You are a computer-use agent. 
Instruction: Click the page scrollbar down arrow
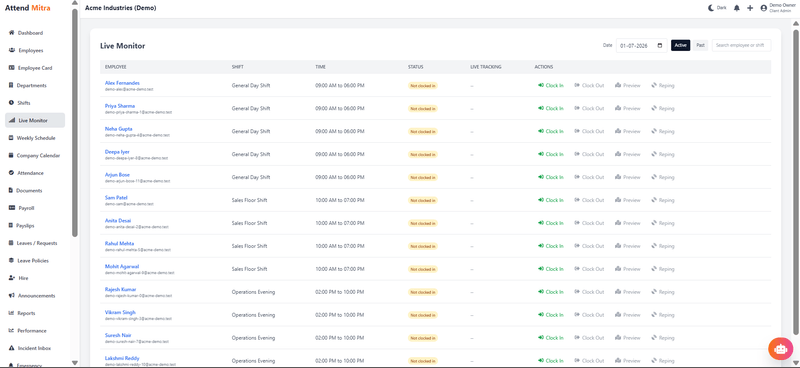pyautogui.click(x=795, y=363)
